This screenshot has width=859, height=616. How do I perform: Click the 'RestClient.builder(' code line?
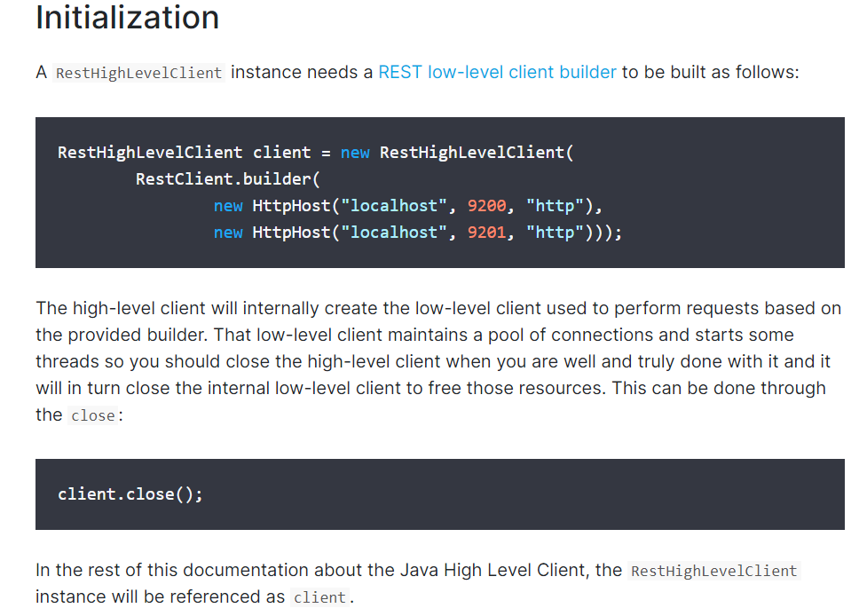point(228,179)
